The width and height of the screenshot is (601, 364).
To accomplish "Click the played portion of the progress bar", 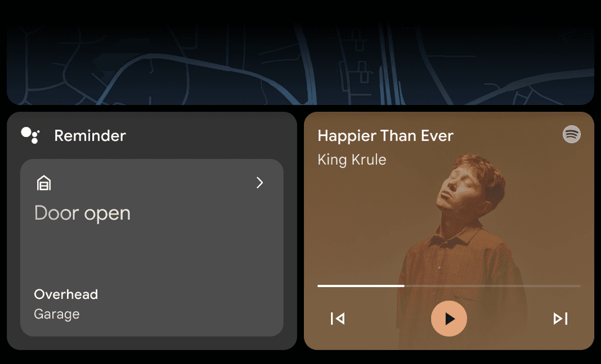I will pyautogui.click(x=361, y=286).
